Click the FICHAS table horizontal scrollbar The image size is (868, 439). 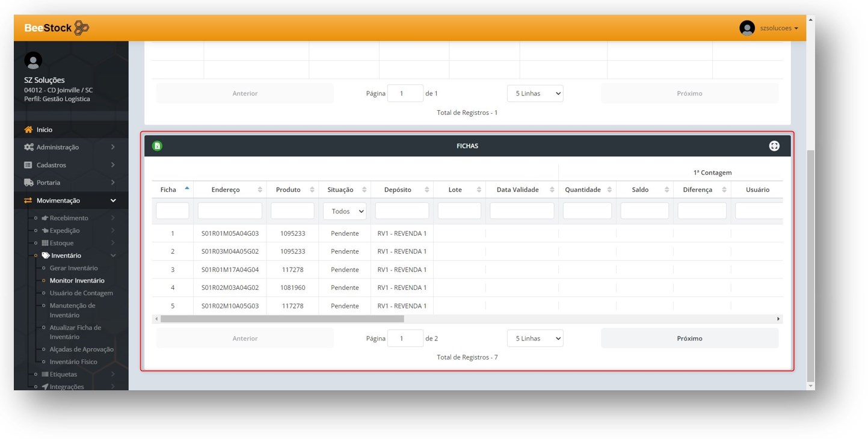[283, 319]
